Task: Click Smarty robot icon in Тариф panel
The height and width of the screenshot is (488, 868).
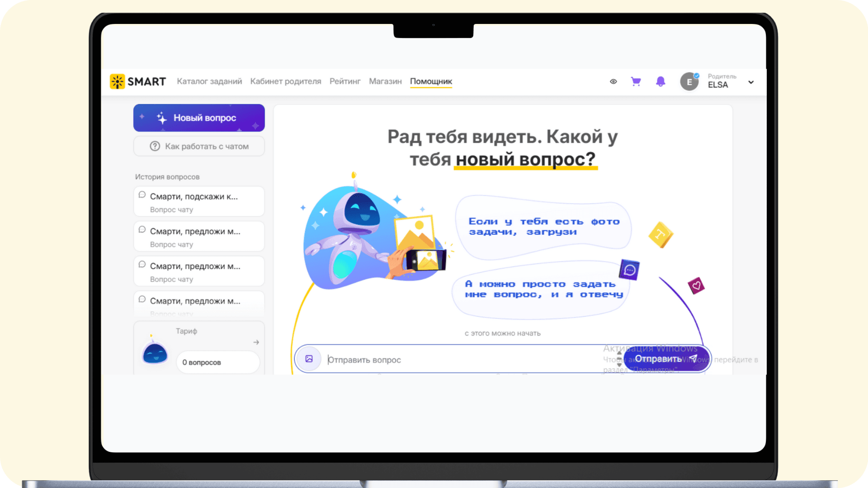Action: (x=155, y=353)
